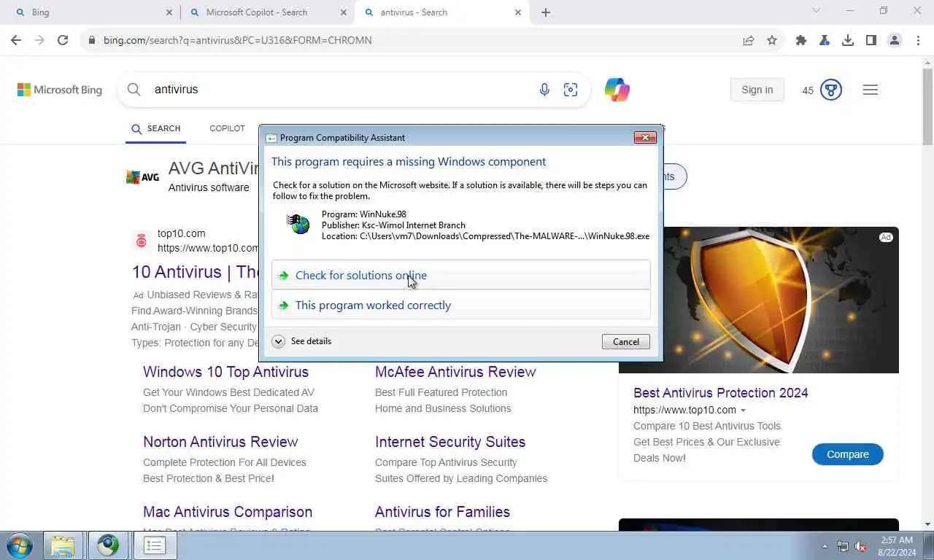Click the muted volume tray icon

pyautogui.click(x=860, y=546)
